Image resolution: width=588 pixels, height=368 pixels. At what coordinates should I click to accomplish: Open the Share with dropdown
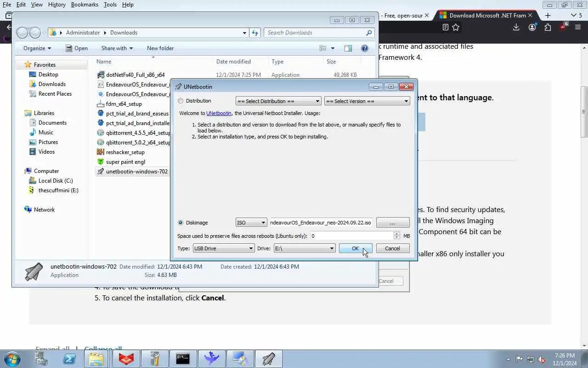point(117,48)
